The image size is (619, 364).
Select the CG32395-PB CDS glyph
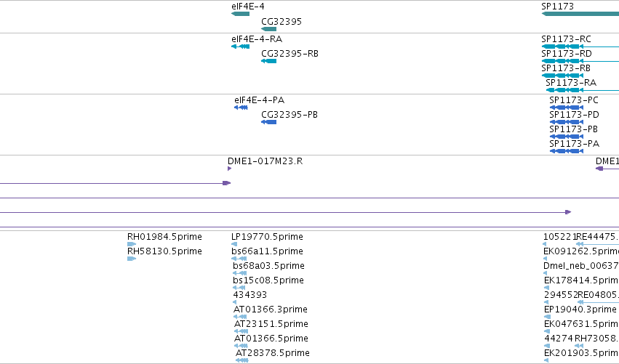click(269, 122)
